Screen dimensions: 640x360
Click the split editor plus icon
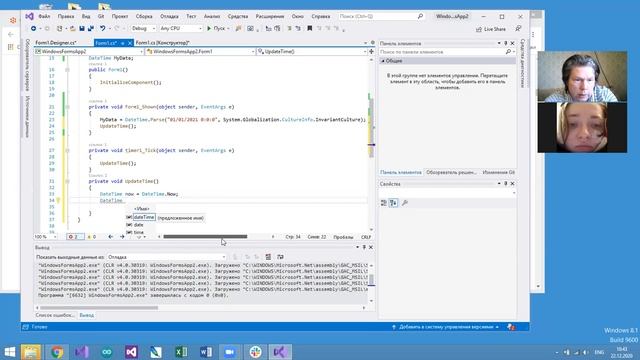tap(371, 51)
